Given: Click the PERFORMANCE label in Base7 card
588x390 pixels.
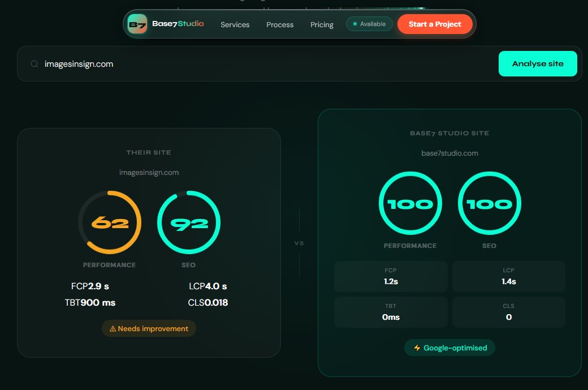Looking at the screenshot, I should [410, 246].
